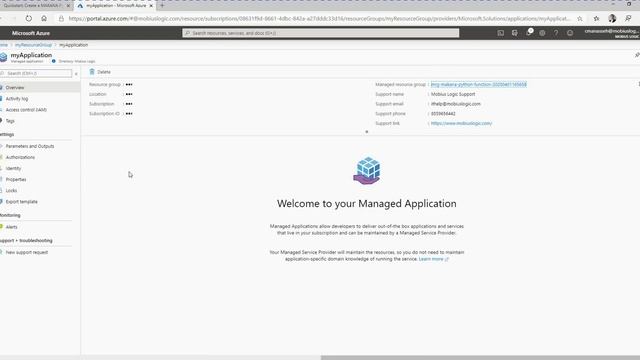
Task: Send feedback with the smiley icon
Action: [570, 33]
